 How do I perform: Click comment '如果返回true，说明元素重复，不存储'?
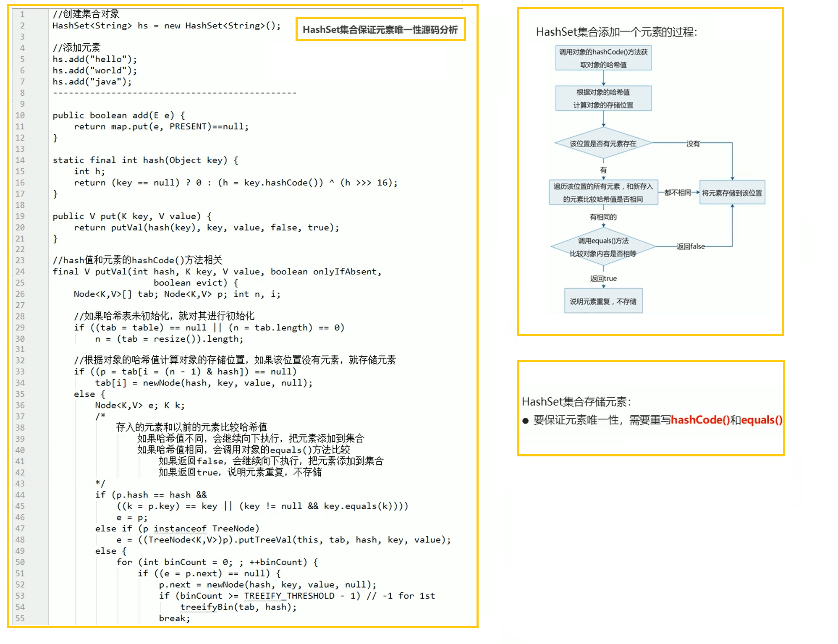(x=240, y=473)
